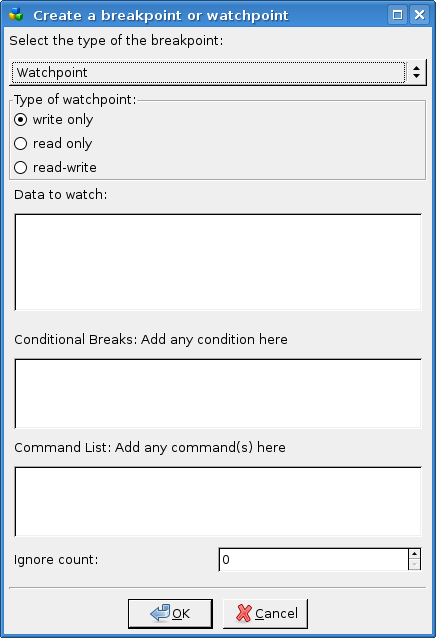Click the 'Create a breakpoint or watchpoint' title bar
The height and width of the screenshot is (638, 436).
161,15
